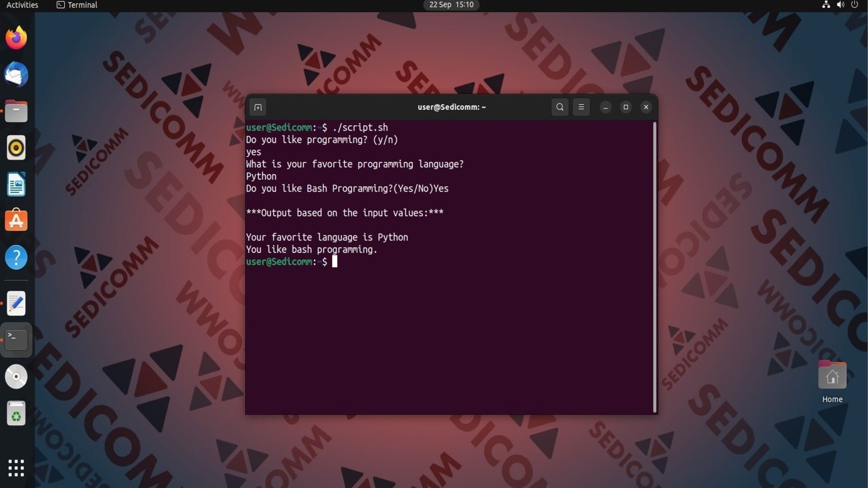This screenshot has height=488, width=868.
Task: Open the power menu icon in top bar
Action: [x=854, y=5]
